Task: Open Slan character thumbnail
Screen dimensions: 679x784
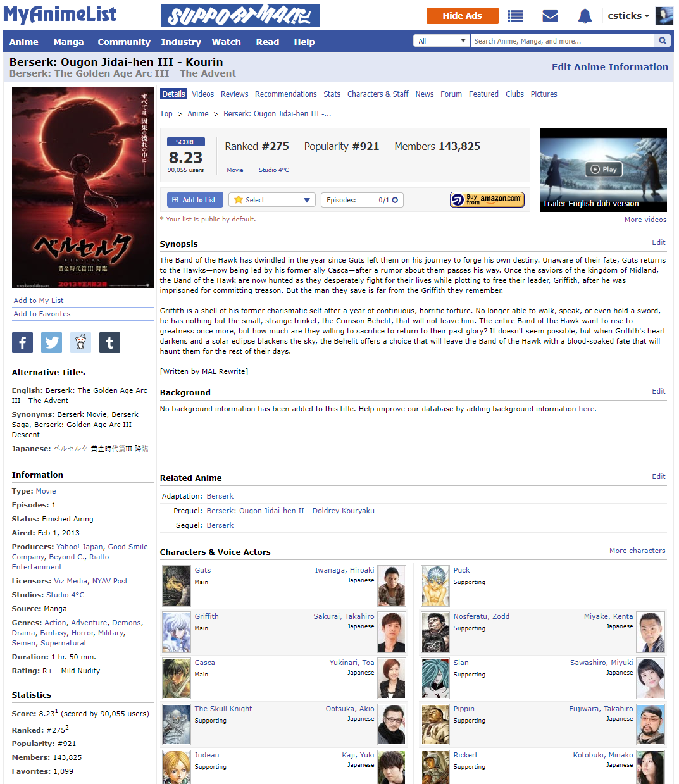Action: [x=435, y=678]
